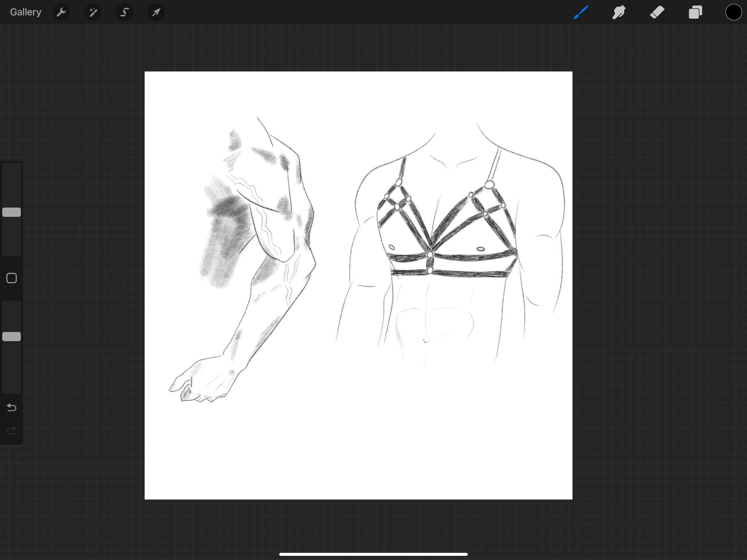Click the greyed-out Redo arrow
The width and height of the screenshot is (747, 560).
tap(12, 431)
